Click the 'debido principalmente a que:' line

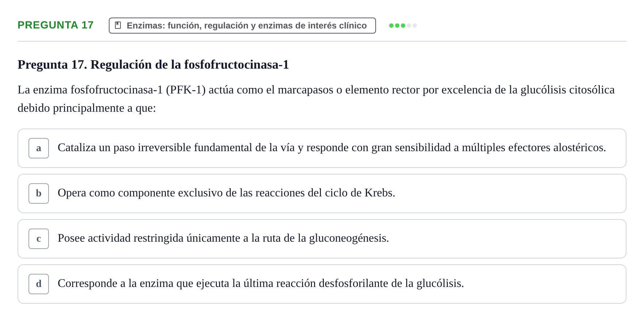87,108
